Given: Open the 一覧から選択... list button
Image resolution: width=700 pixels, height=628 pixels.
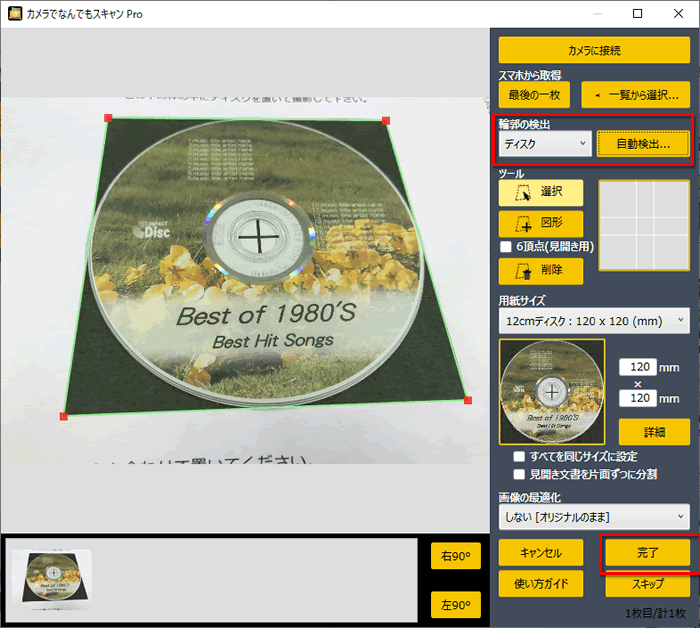Looking at the screenshot, I should click(635, 95).
